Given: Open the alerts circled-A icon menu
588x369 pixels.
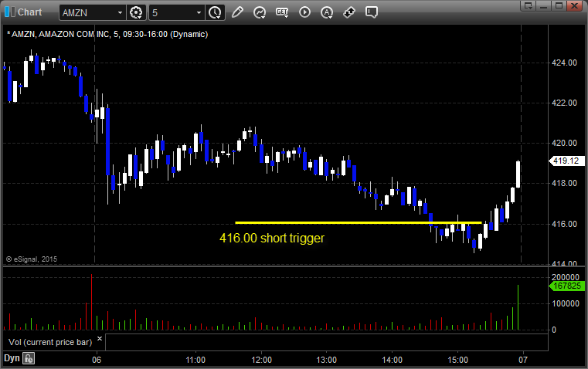Looking at the screenshot, I should pos(327,12).
